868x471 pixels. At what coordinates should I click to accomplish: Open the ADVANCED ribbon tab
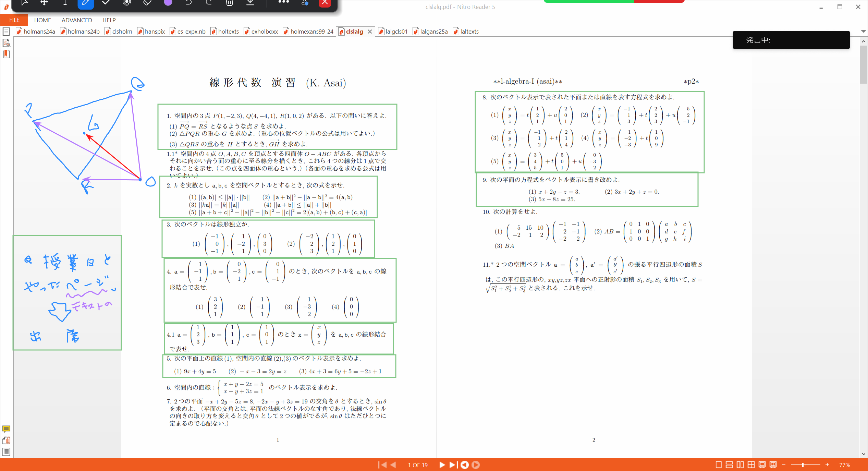pos(77,20)
